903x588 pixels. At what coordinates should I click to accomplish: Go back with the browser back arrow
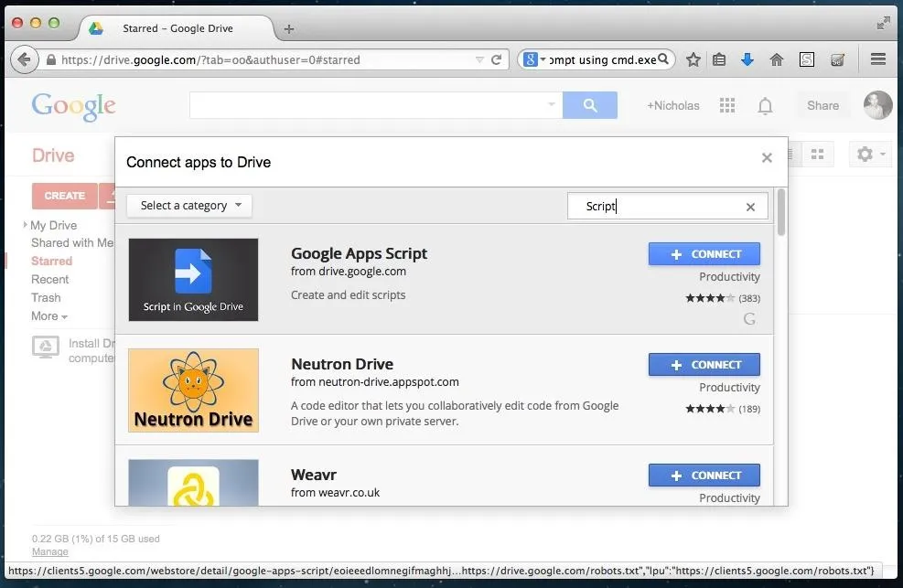click(x=24, y=59)
